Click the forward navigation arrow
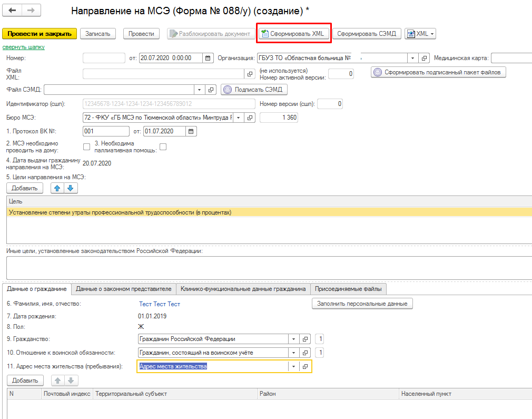Image resolution: width=532 pixels, height=419 pixels. [31, 11]
